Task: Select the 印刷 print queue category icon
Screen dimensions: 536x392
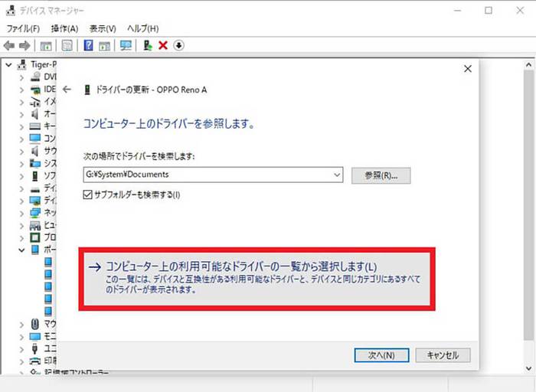Action: [35, 361]
